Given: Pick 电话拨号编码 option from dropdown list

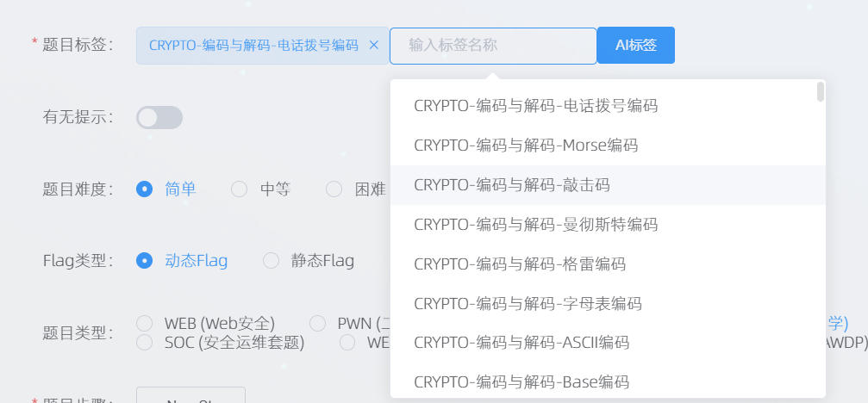Looking at the screenshot, I should [x=535, y=106].
